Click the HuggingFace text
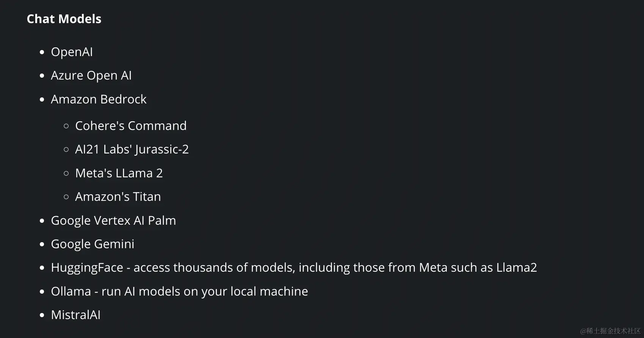Screen dimensions: 644x338 click(x=87, y=268)
